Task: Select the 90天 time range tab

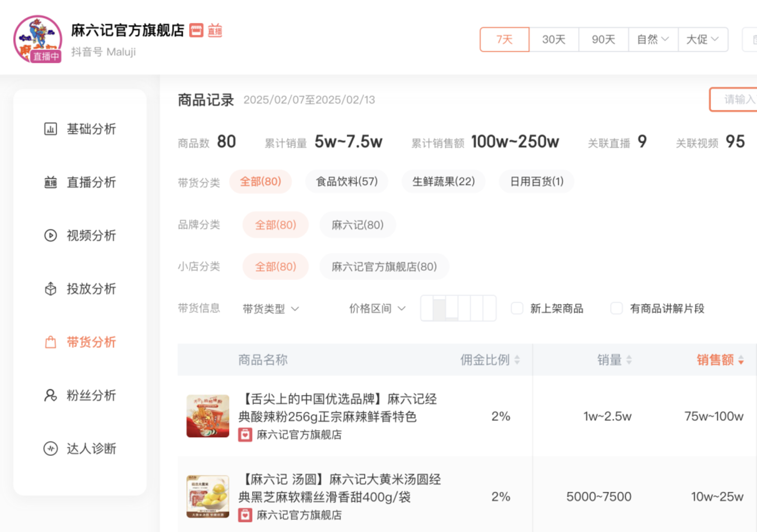Action: (x=603, y=39)
